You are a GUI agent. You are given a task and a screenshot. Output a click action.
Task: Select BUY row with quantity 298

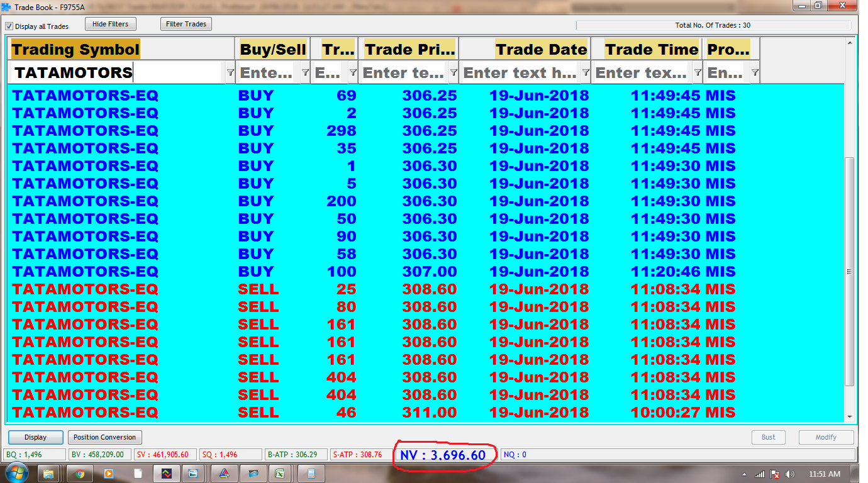click(x=426, y=131)
